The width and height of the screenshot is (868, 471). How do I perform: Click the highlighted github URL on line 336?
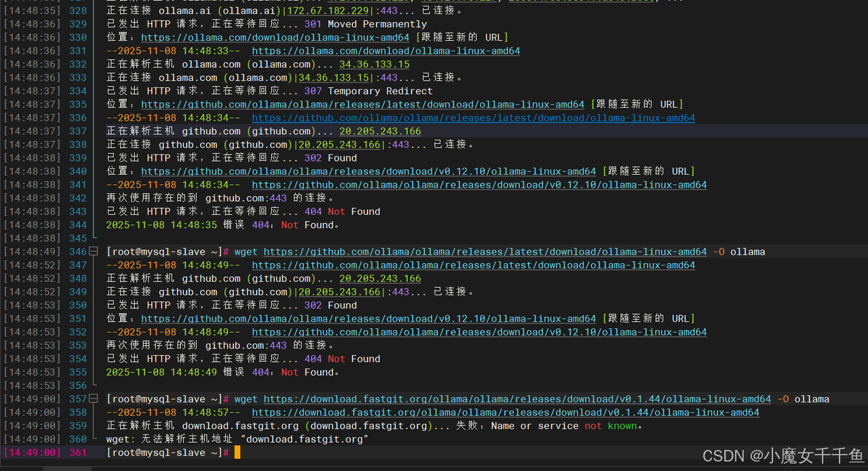[x=473, y=117]
